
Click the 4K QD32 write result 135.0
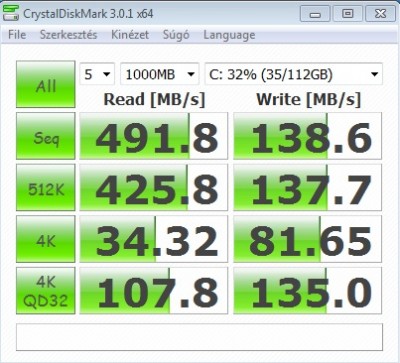tap(307, 291)
